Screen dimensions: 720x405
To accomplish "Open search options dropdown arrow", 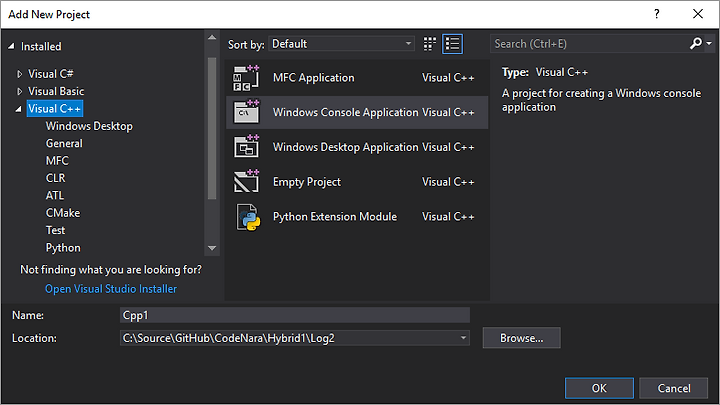I will 709,44.
